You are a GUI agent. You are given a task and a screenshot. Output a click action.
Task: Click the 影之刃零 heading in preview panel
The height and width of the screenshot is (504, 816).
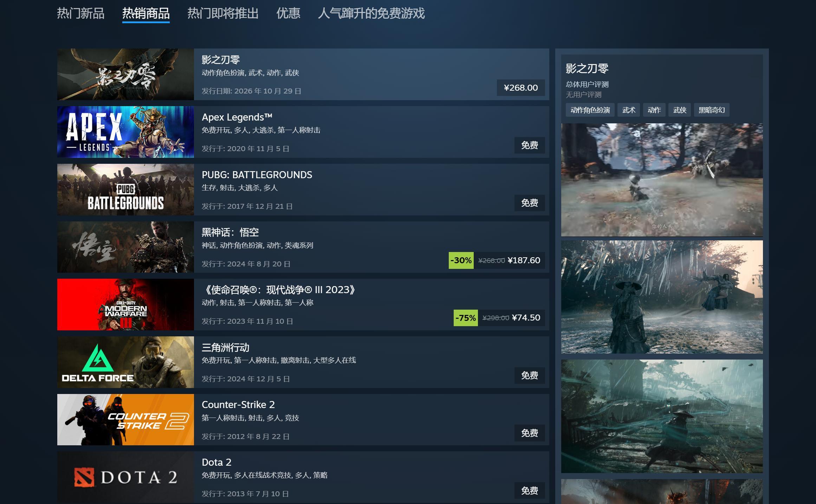click(x=587, y=68)
